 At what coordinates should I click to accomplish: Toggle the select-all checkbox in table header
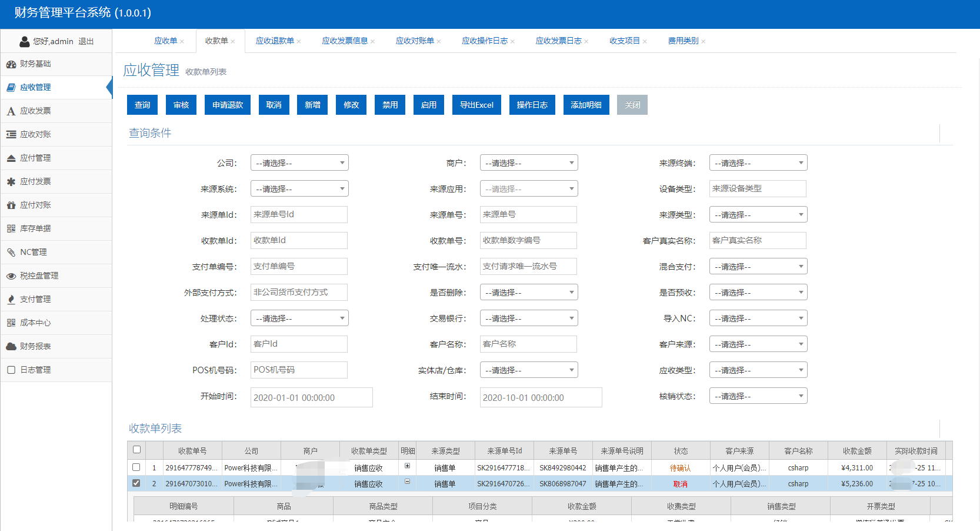[136, 450]
